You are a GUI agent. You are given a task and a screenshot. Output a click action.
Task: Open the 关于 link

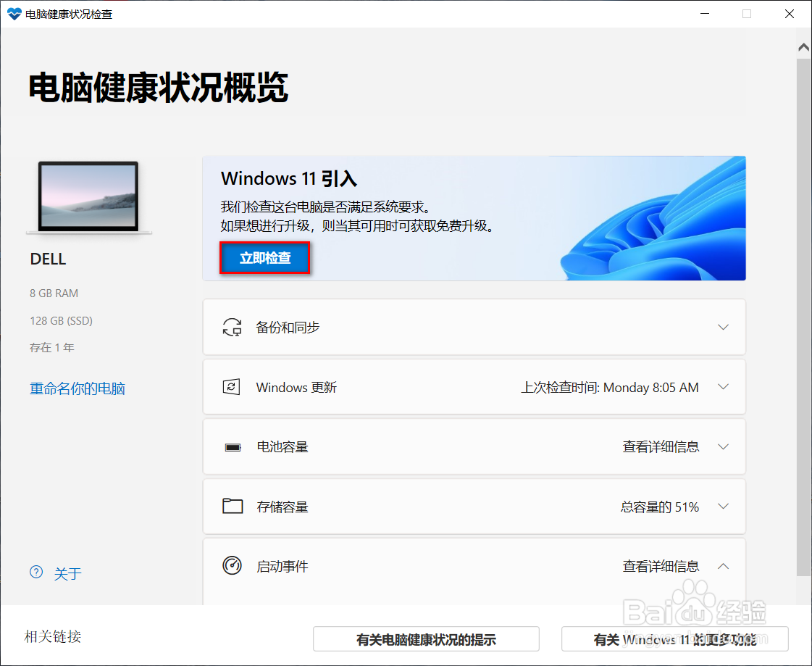click(68, 573)
